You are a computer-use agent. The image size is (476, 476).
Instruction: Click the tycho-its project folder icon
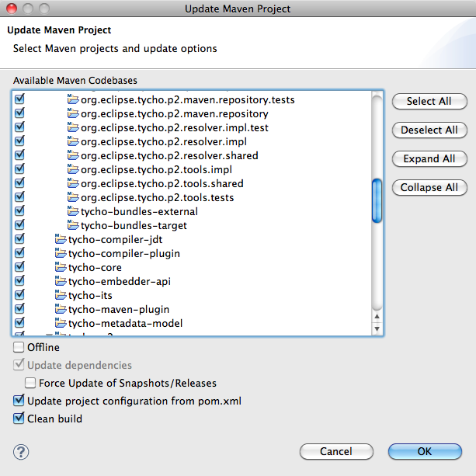[61, 295]
